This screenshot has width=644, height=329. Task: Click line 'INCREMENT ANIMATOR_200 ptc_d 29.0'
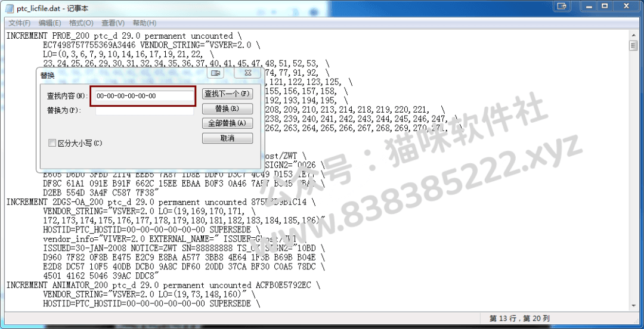click(x=163, y=285)
